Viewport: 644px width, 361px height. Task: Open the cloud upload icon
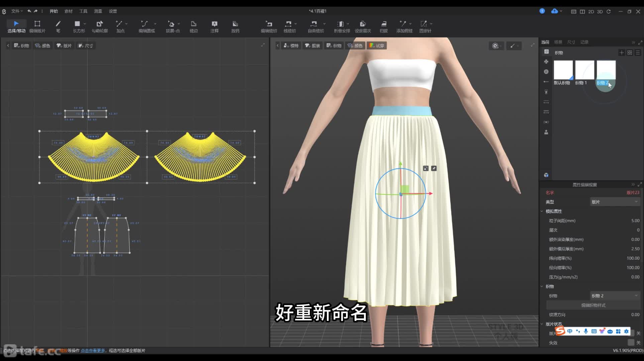pyautogui.click(x=554, y=11)
